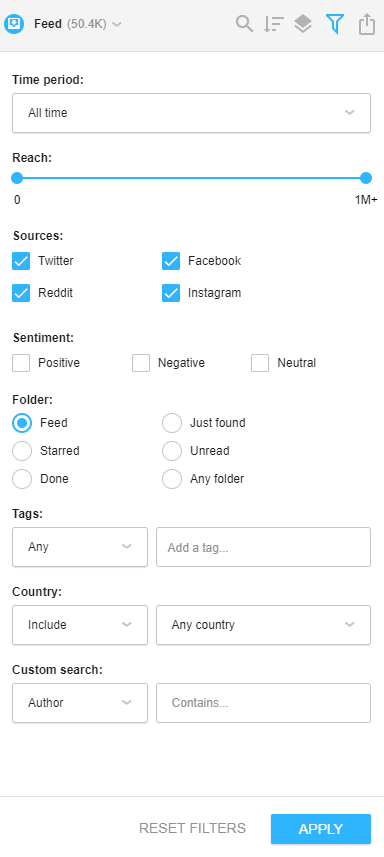Open the All time period dropdown
The width and height of the screenshot is (384, 857).
point(191,113)
